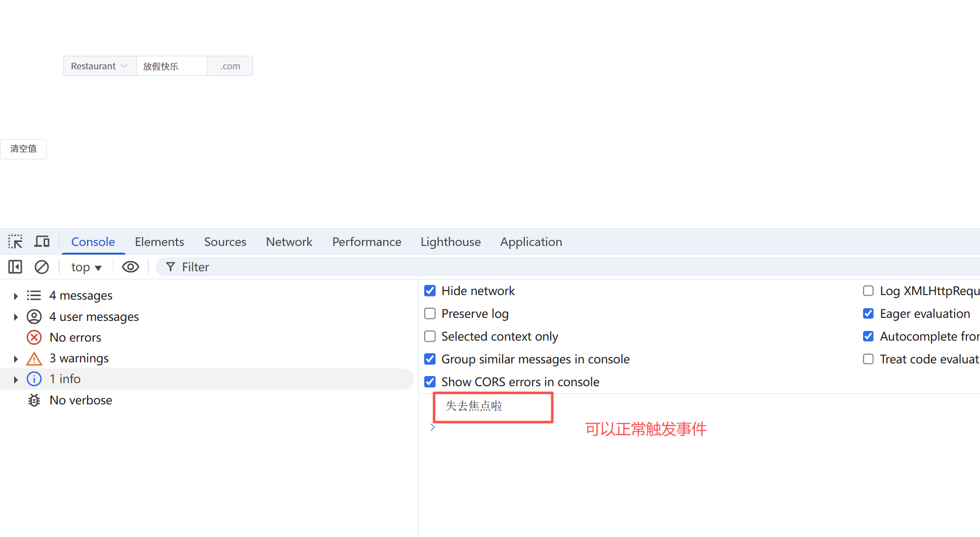This screenshot has height=537, width=980.
Task: Disable Eager evaluation checkbox
Action: pos(868,313)
